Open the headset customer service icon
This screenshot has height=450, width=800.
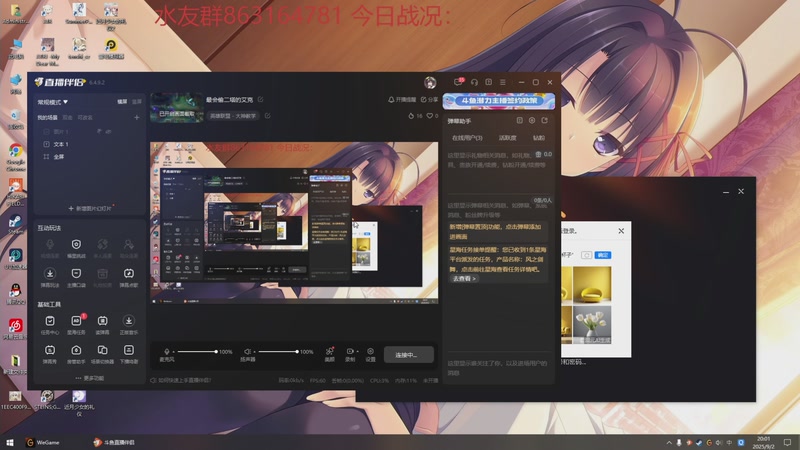click(474, 82)
